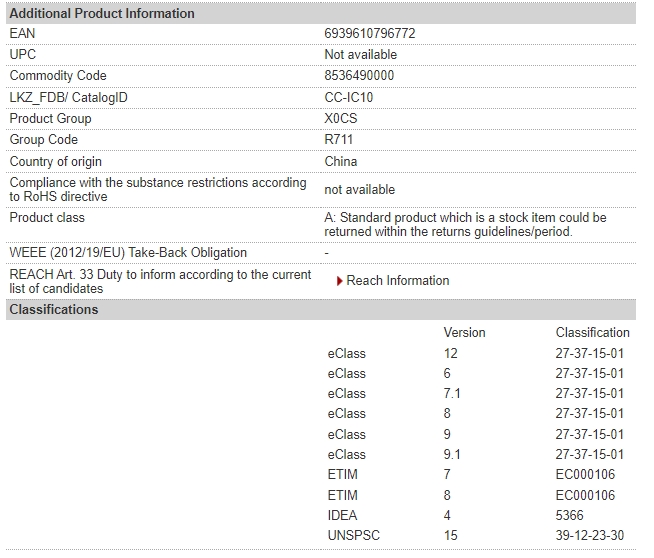Select UNSPSC version 15 cell
This screenshot has height=558, width=654.
pos(450,535)
